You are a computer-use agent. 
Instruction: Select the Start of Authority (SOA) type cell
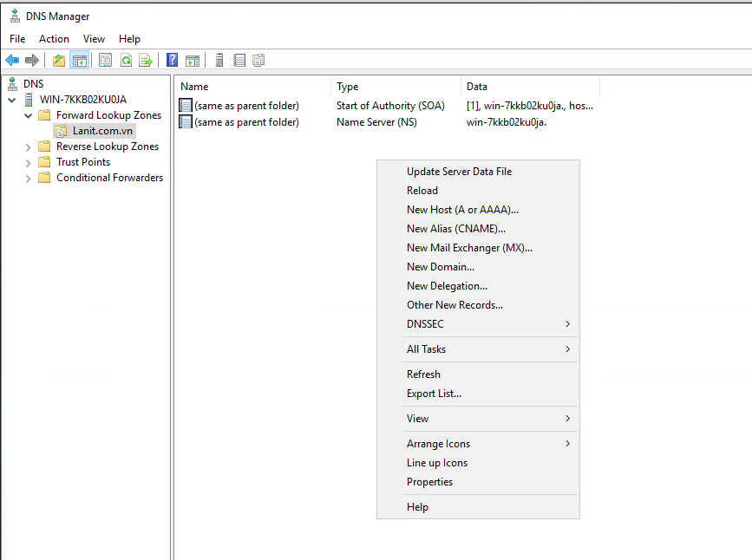click(390, 106)
